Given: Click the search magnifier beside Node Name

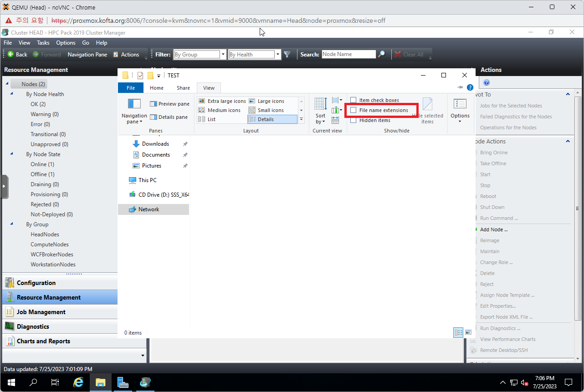Looking at the screenshot, I should [x=382, y=55].
